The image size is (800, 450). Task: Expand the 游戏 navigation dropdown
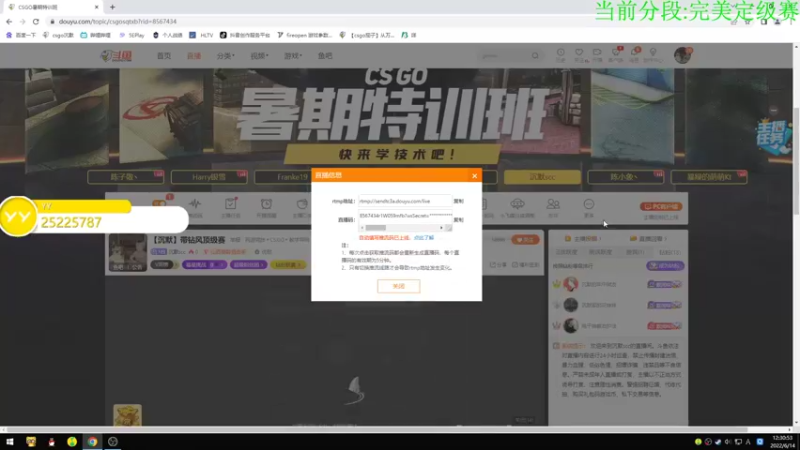[292, 56]
